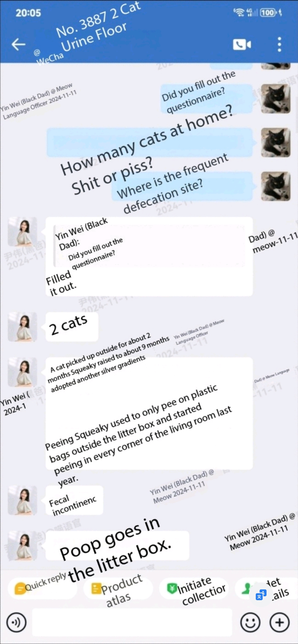Tap the 'Fecal incontinenc' message bubble
Screen dimensions: 298x644
74,500
